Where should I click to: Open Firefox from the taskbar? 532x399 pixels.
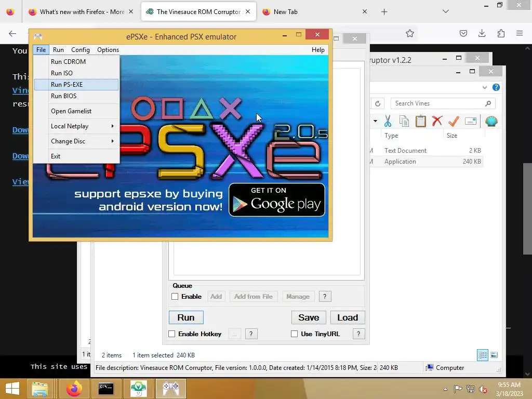(74, 389)
